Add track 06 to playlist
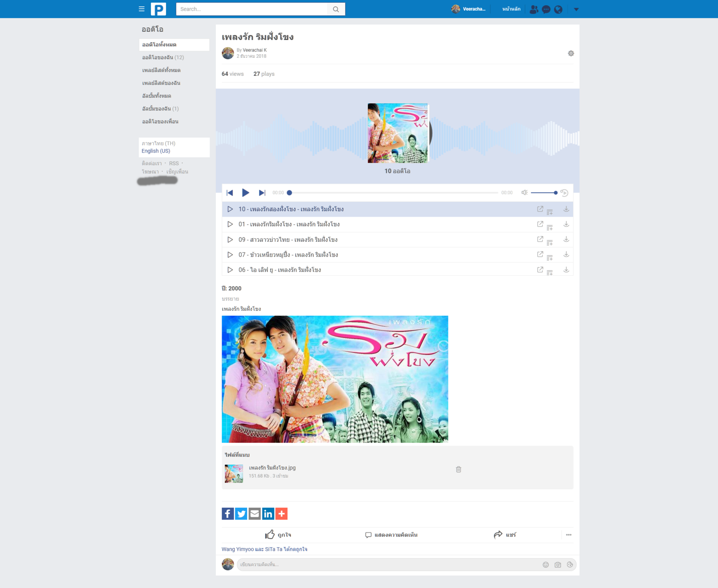 550,272
